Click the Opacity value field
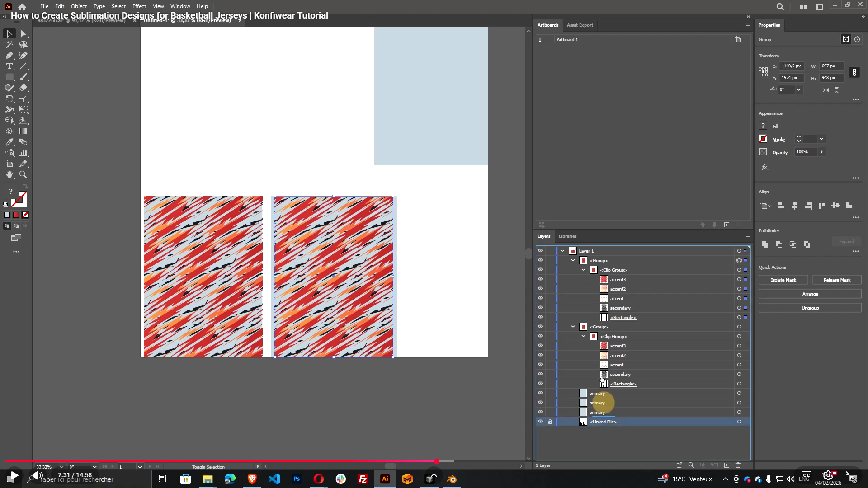Image resolution: width=868 pixels, height=488 pixels. tap(807, 152)
